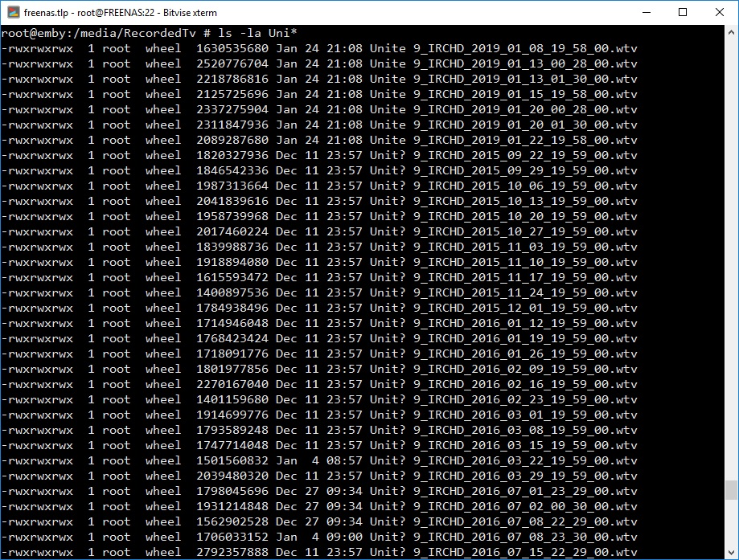This screenshot has width=739, height=560.
Task: Click file name ending 2015_10_06_19_59_00.wtv
Action: [503, 186]
